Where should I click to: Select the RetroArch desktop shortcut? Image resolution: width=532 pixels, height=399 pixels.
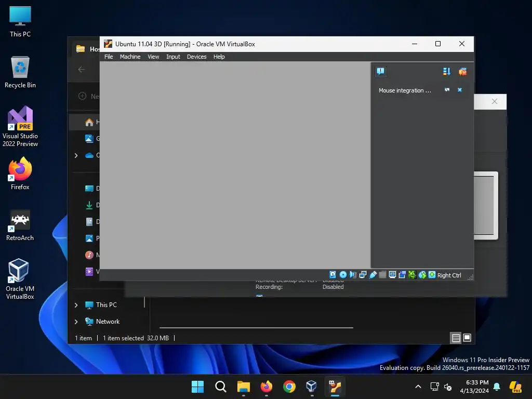20,225
